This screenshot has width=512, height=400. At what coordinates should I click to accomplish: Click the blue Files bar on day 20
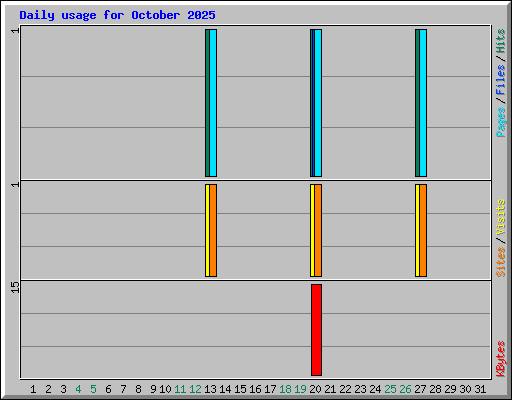[314, 103]
